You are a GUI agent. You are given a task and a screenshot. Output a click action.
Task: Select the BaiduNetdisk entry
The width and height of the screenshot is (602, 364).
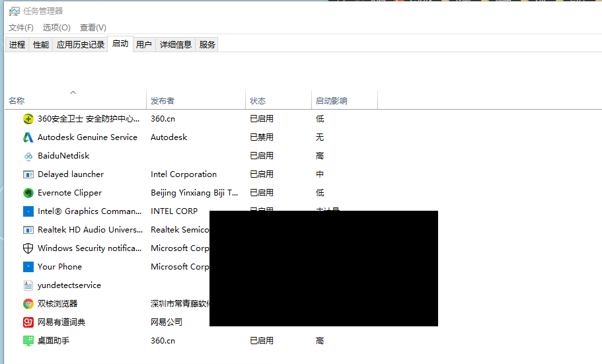[x=63, y=156]
